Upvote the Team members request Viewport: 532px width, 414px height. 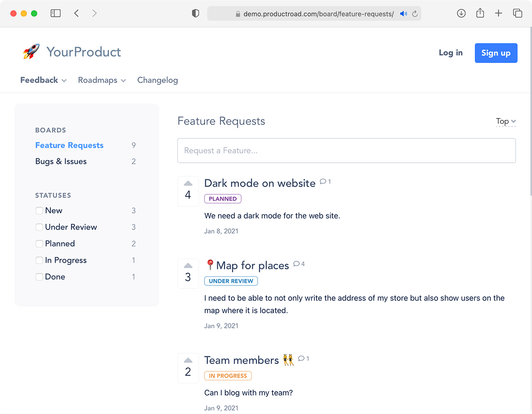(188, 360)
